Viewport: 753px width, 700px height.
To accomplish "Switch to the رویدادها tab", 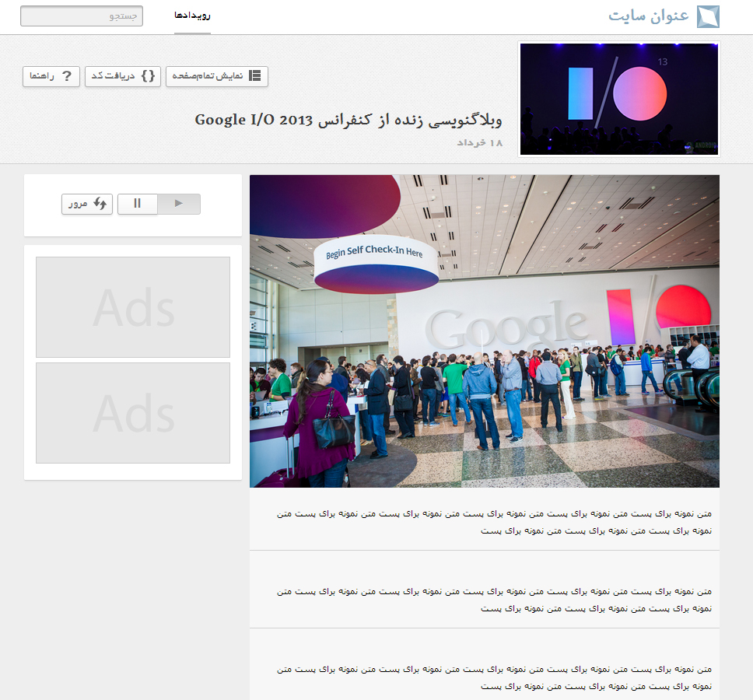I will pyautogui.click(x=192, y=16).
